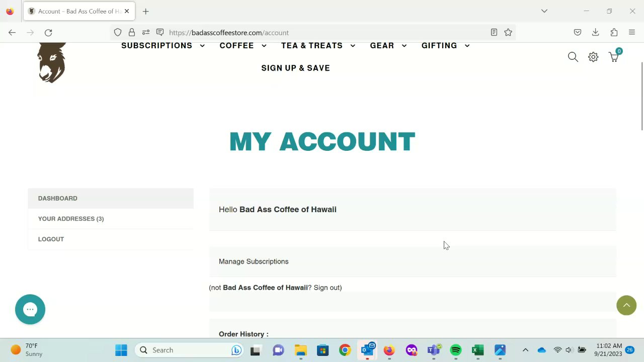
Task: Click the Sign out link
Action: pos(328,288)
